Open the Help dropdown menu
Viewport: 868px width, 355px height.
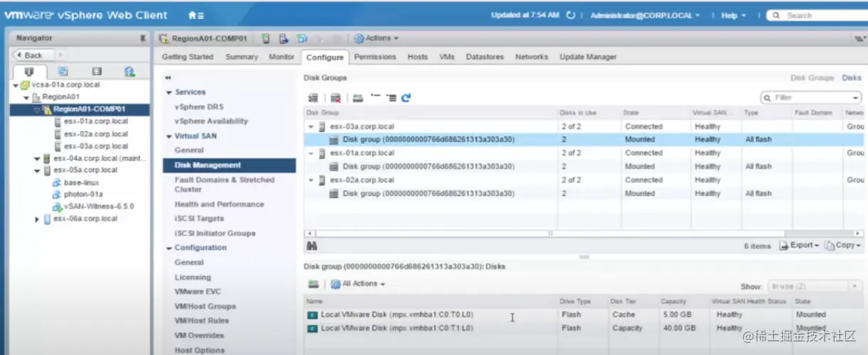click(734, 16)
